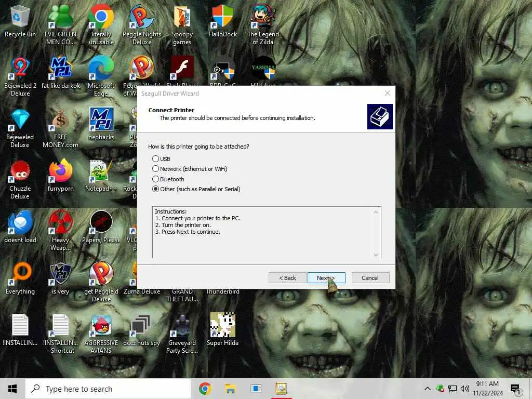
Task: Show hidden system tray icons
Action: (428, 389)
